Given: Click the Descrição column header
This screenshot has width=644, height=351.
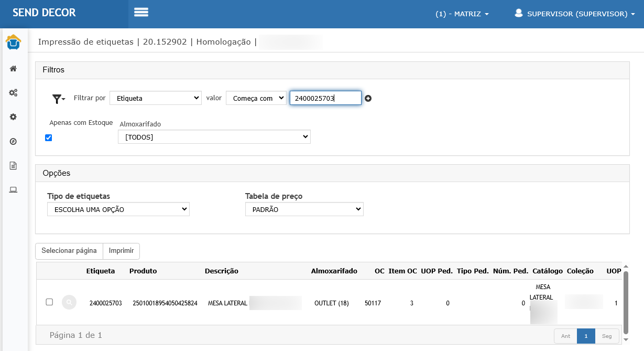Looking at the screenshot, I should click(222, 271).
